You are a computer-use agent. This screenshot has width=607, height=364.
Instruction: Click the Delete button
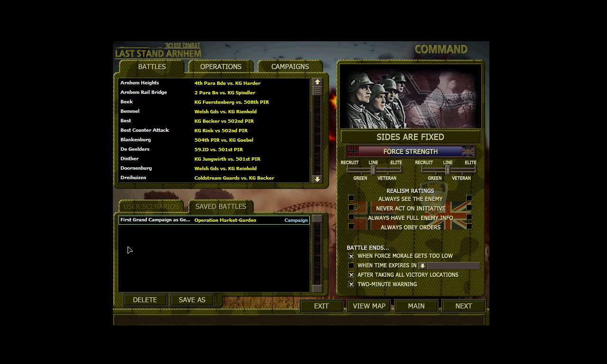(145, 300)
